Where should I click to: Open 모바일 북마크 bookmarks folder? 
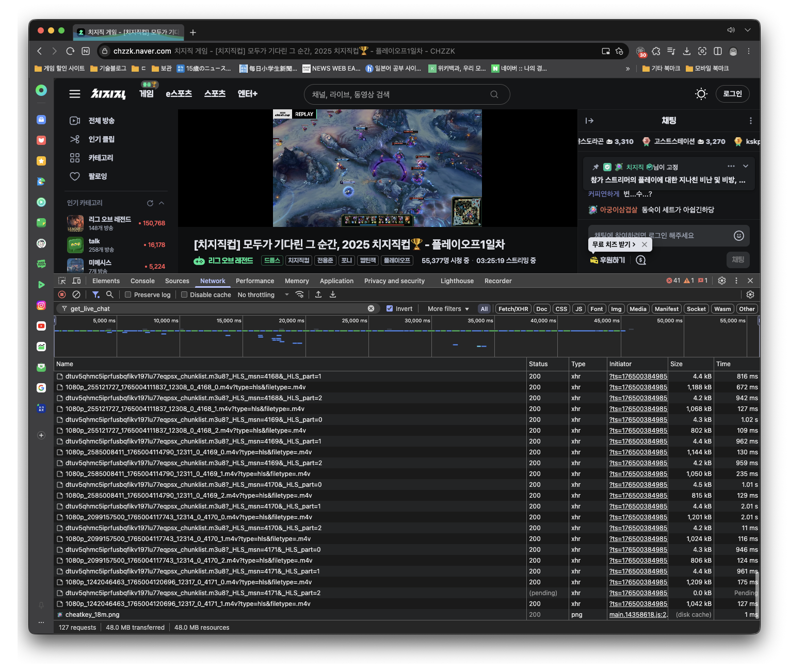pyautogui.click(x=707, y=69)
